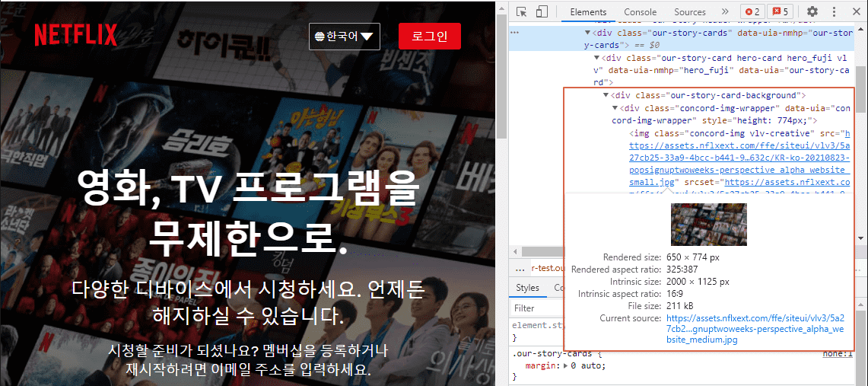This screenshot has width=868, height=386.
Task: Switch to the Elements tab
Action: (588, 11)
